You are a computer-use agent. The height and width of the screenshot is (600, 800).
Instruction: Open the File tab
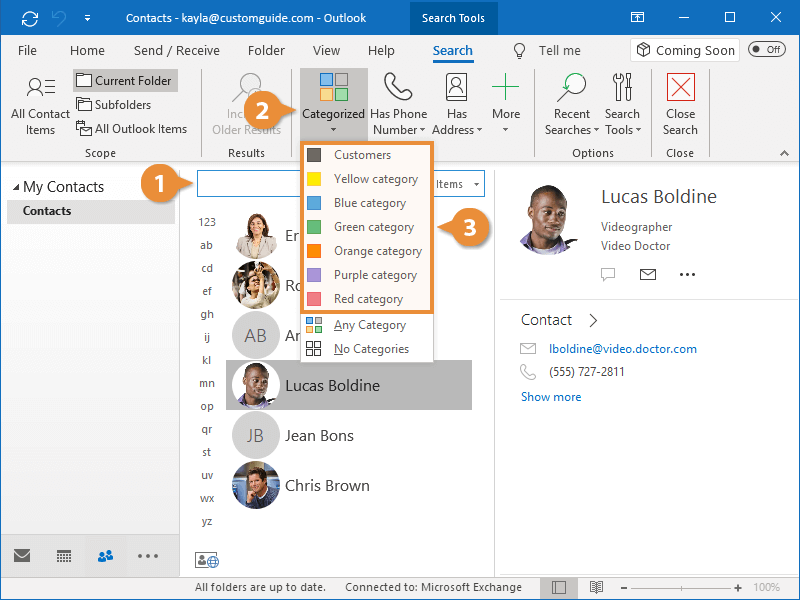pos(27,51)
